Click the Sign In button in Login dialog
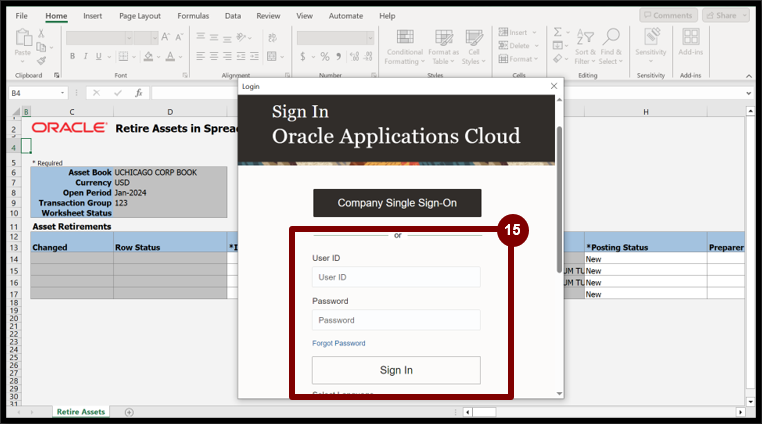 396,370
